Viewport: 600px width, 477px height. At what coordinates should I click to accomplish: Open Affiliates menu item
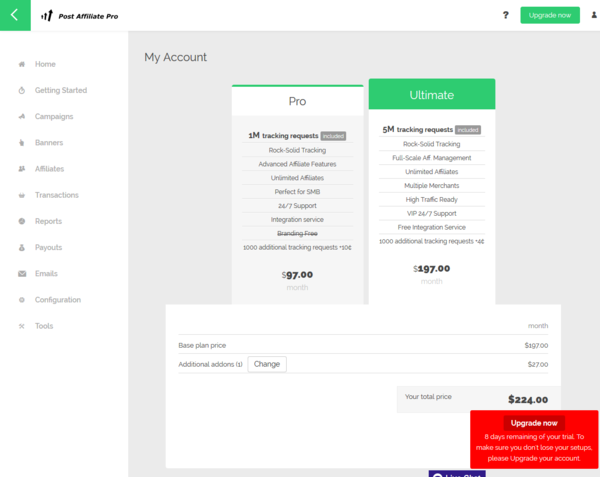[49, 169]
